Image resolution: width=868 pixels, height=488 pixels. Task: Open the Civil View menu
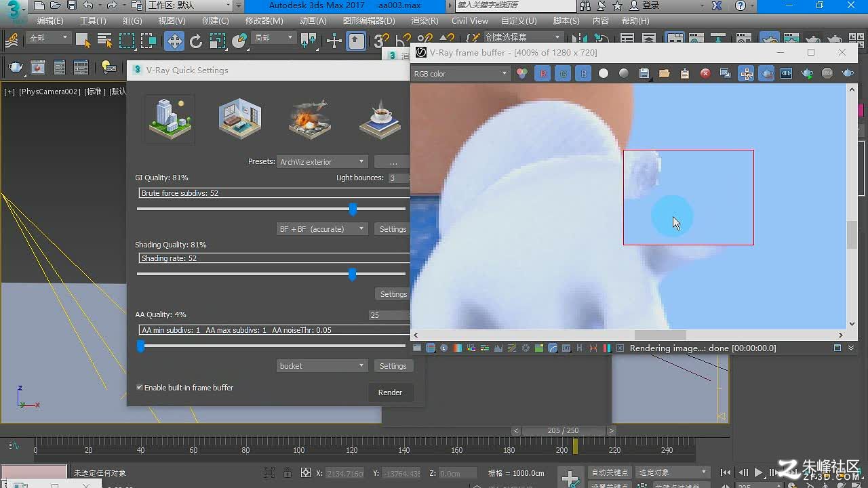coord(470,21)
